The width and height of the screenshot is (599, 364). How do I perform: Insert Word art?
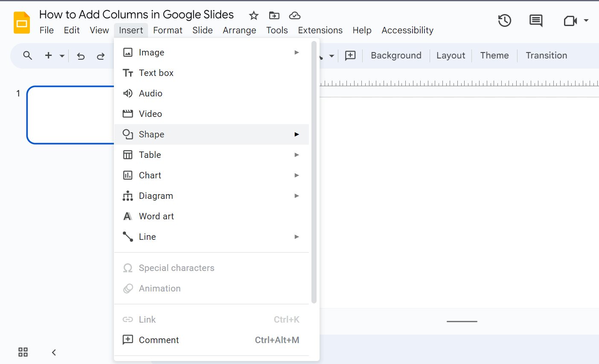point(156,216)
